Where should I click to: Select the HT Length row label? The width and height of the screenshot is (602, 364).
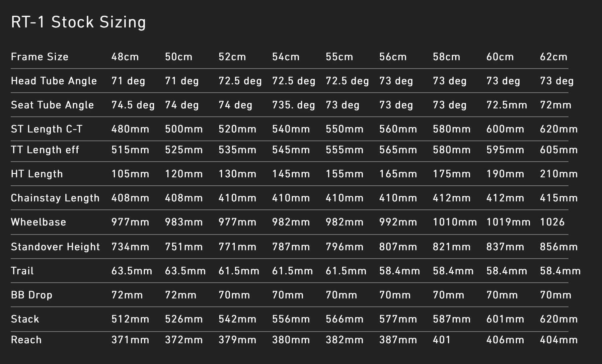37,174
